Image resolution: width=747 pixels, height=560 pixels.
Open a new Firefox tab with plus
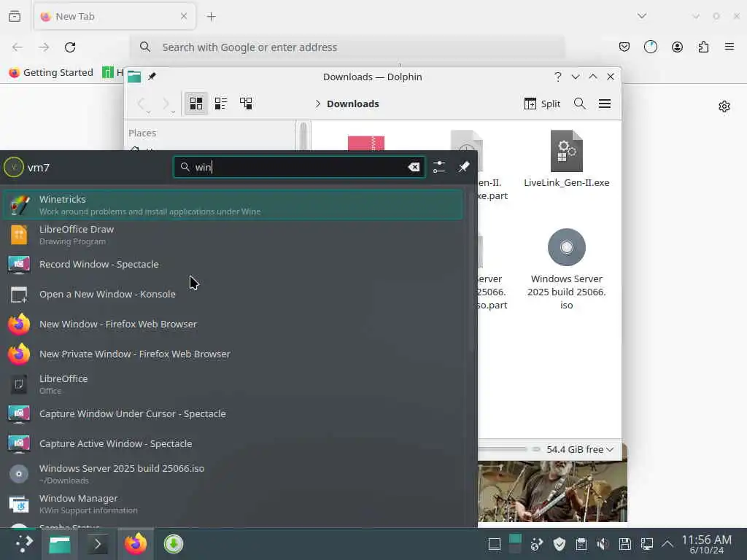pos(211,17)
